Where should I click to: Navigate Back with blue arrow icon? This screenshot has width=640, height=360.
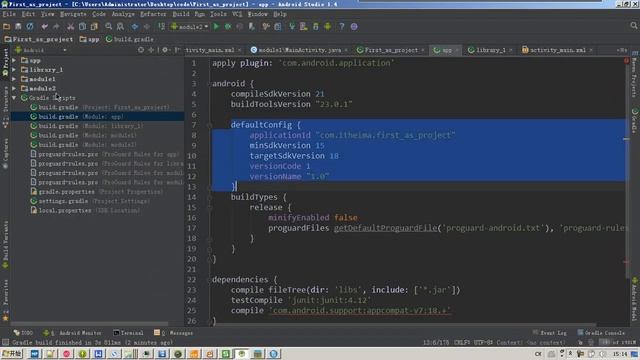pos(135,27)
